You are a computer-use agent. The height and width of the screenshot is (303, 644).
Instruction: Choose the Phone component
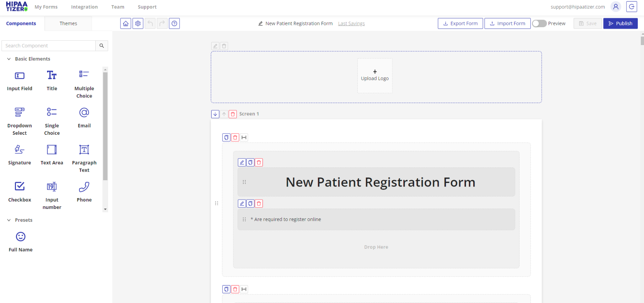pos(84,192)
